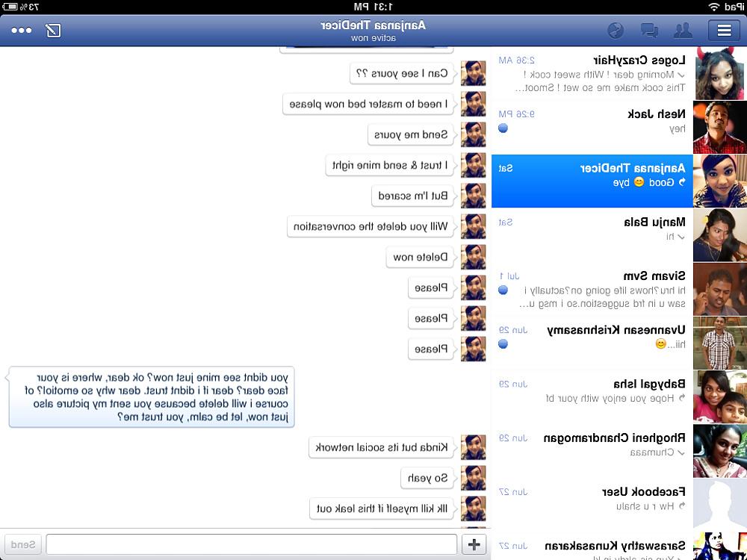Tap 'Kinda but its social network' message

pyautogui.click(x=382, y=447)
